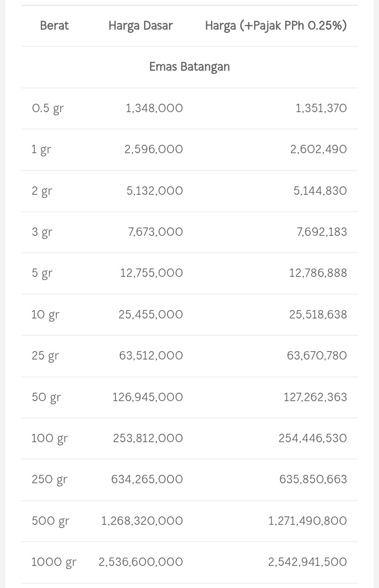Viewport: 379px width, 588px height.
Task: Click the Berat column header
Action: point(54,26)
